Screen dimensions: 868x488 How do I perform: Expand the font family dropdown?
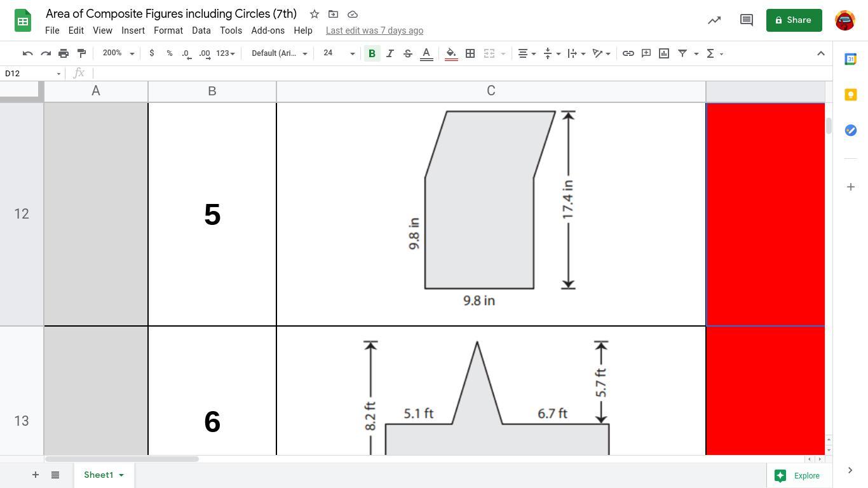click(x=279, y=53)
